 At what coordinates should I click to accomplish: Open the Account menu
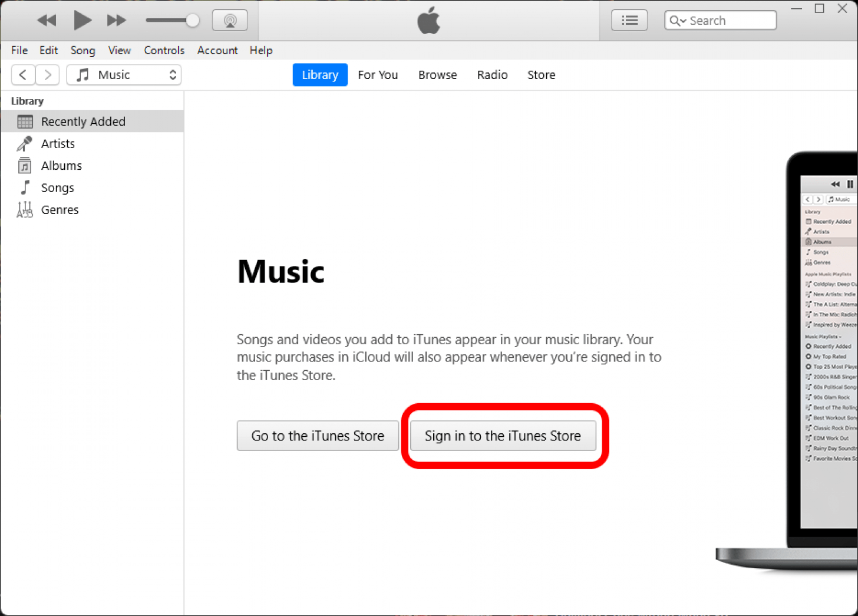click(x=217, y=51)
